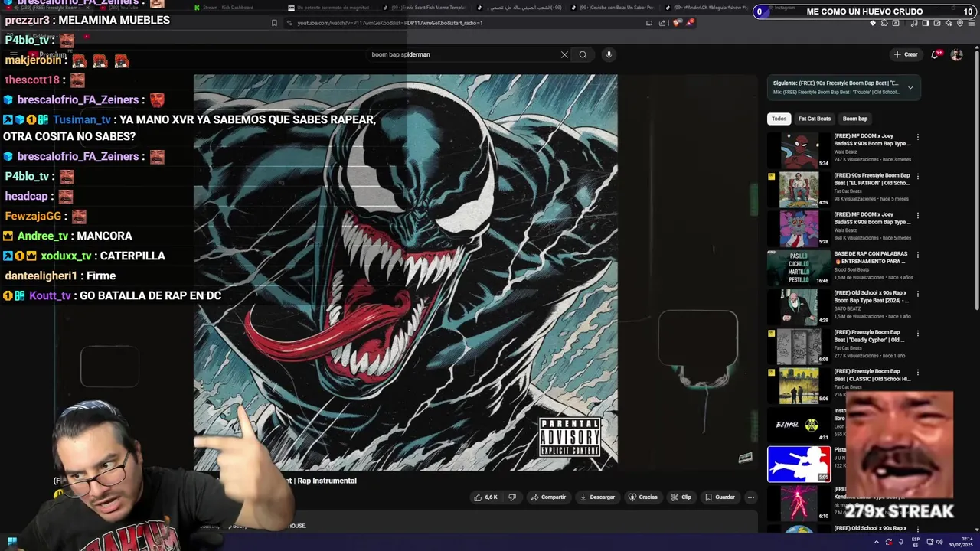
Task: Expand the Siguiente mix playlist panel chevron
Action: click(x=910, y=87)
